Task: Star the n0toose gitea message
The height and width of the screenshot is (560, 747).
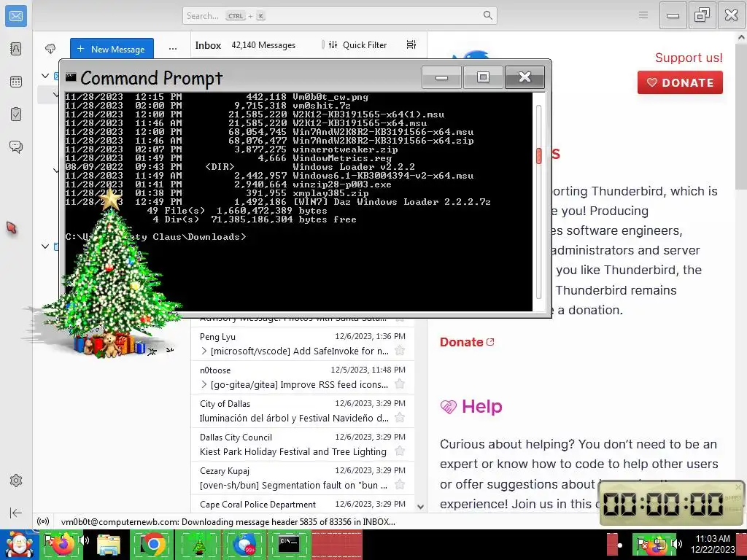Action: click(400, 384)
